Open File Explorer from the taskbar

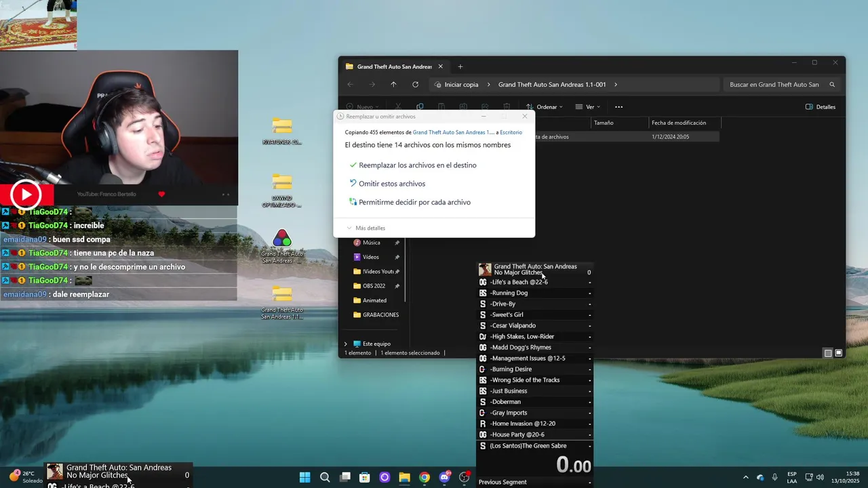(404, 477)
